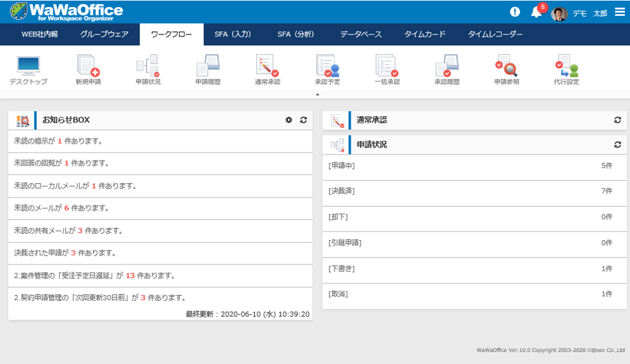Open the 申請状況 toolbar icon
Viewport: 630px width, 364px height.
[x=148, y=69]
